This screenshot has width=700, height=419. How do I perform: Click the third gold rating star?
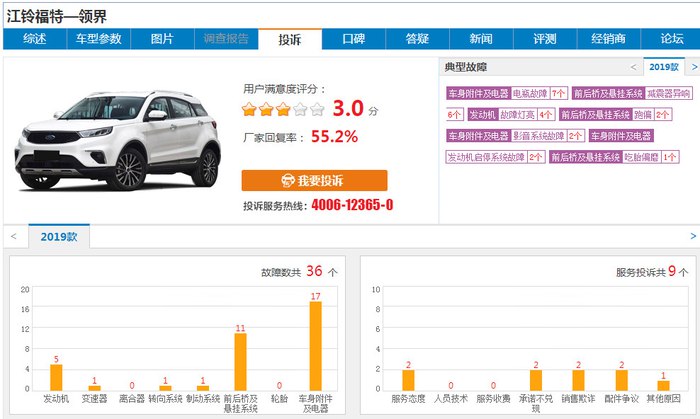tap(283, 109)
